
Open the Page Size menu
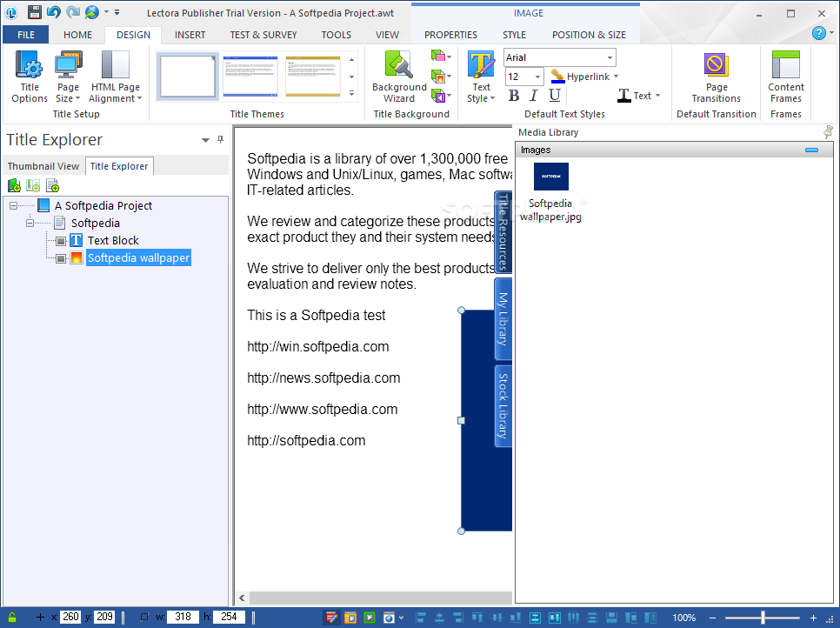point(68,77)
